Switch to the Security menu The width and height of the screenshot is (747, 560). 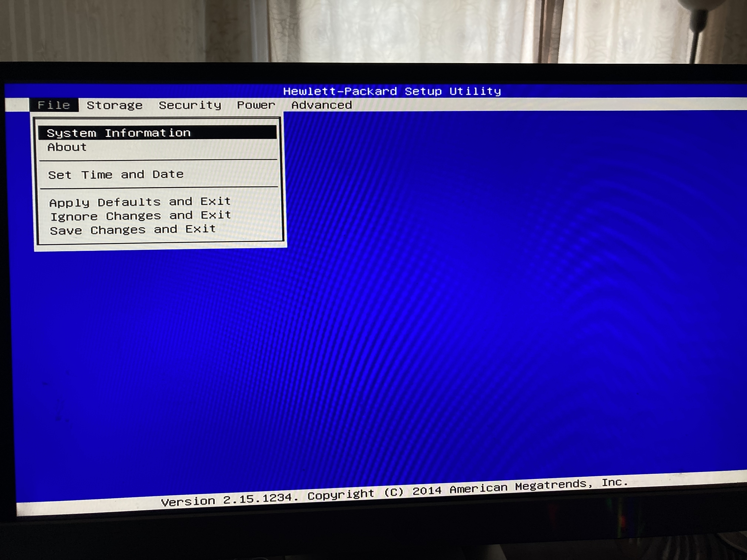pos(190,105)
